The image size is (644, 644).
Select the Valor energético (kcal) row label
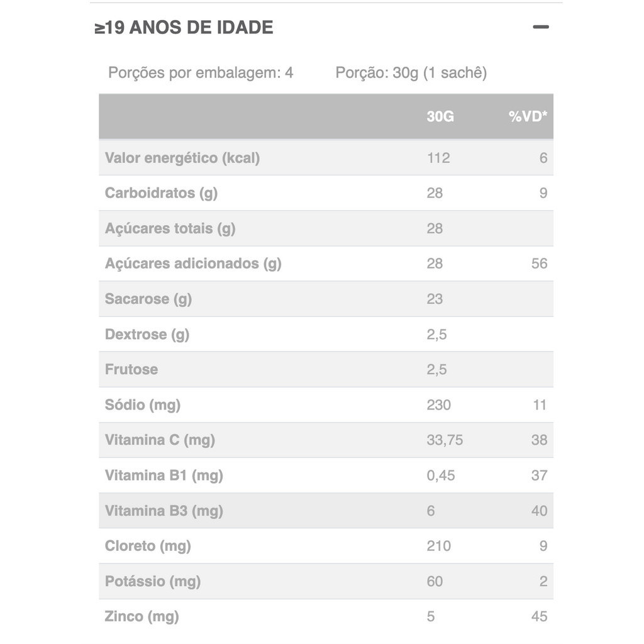[182, 158]
